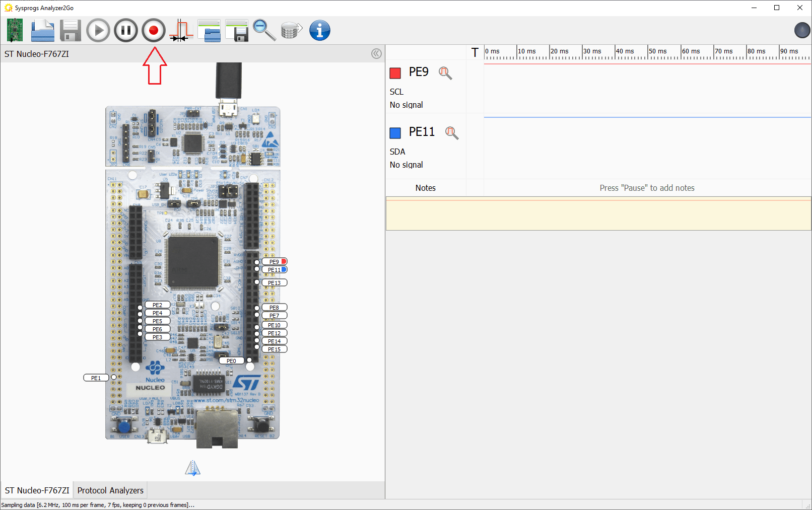Enable the PE8 pin on board
Image resolution: width=812 pixels, height=510 pixels.
pyautogui.click(x=274, y=307)
